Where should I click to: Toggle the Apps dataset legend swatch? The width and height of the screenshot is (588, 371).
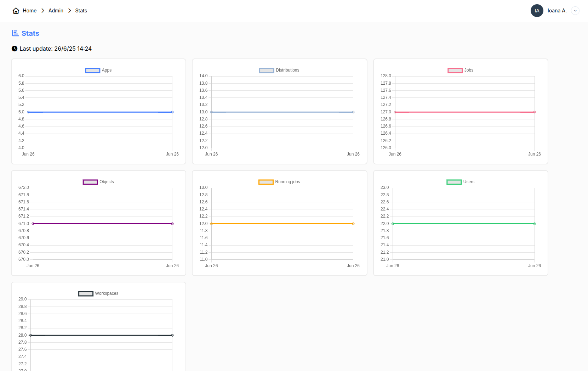pos(92,71)
